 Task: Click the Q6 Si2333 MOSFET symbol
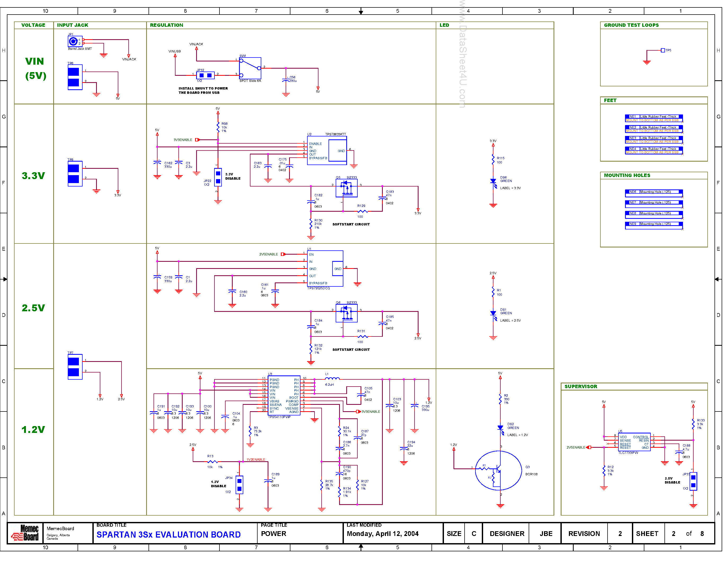(347, 313)
